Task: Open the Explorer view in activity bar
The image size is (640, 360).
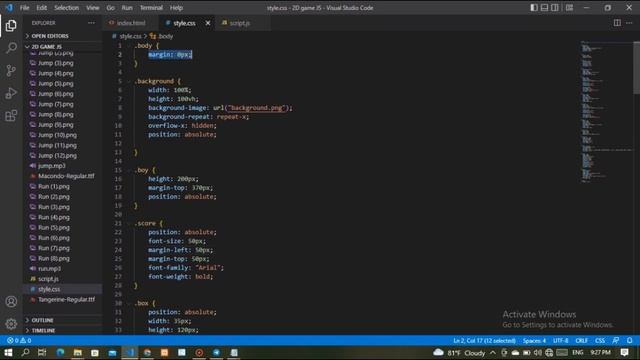Action: point(11,26)
